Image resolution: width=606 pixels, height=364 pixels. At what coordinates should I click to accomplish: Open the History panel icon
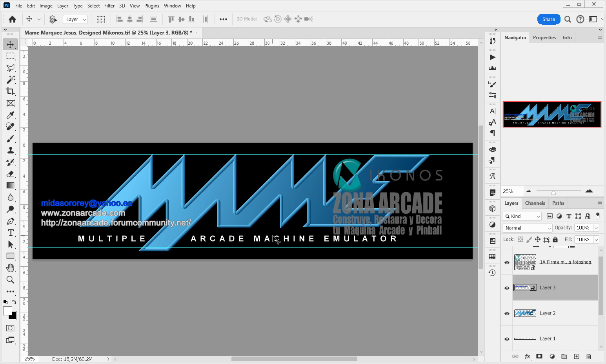(x=492, y=273)
